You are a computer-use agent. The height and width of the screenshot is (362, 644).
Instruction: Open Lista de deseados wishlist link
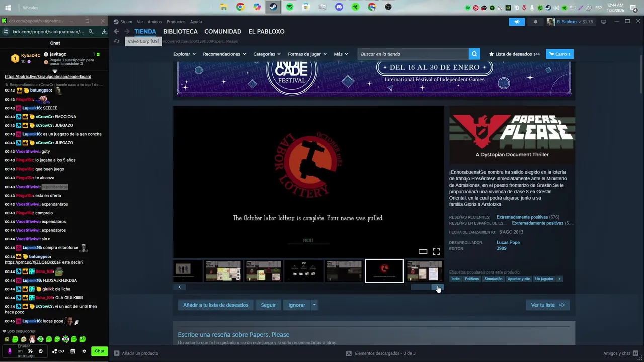(514, 54)
